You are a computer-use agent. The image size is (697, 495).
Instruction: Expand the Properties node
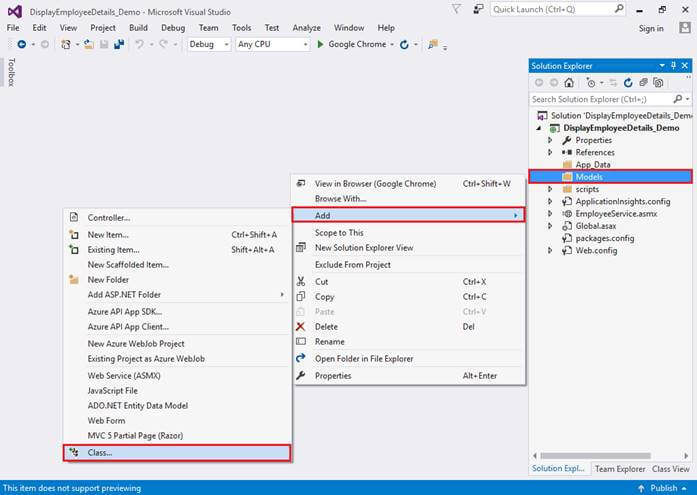(x=550, y=140)
